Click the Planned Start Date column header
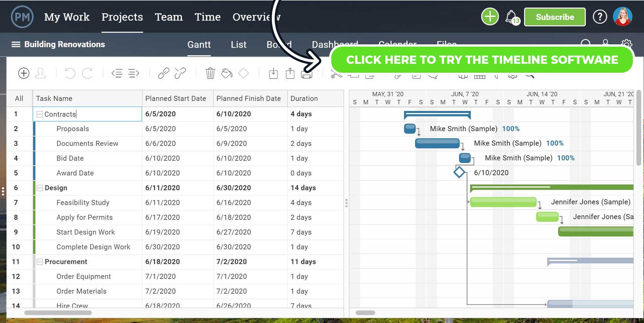Image resolution: width=644 pixels, height=323 pixels. click(x=177, y=98)
